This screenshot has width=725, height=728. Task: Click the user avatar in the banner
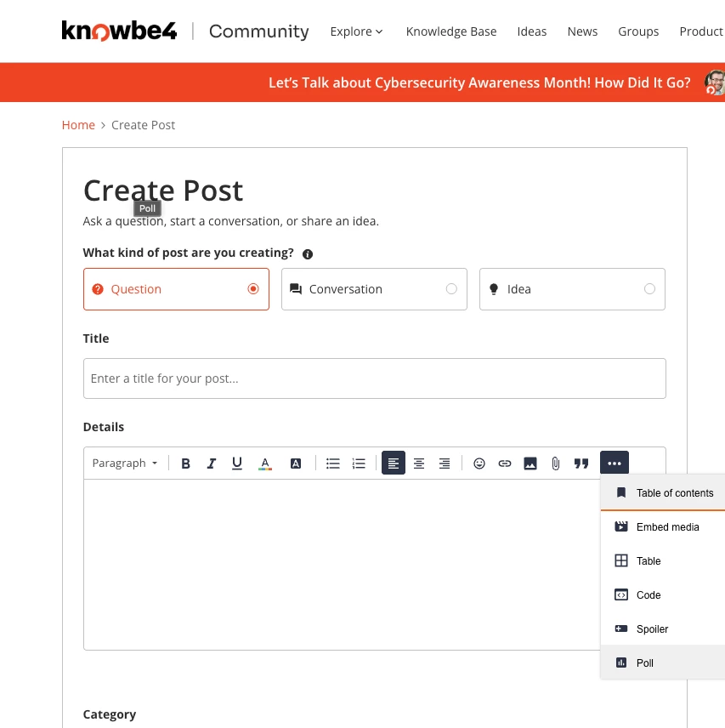(x=715, y=82)
